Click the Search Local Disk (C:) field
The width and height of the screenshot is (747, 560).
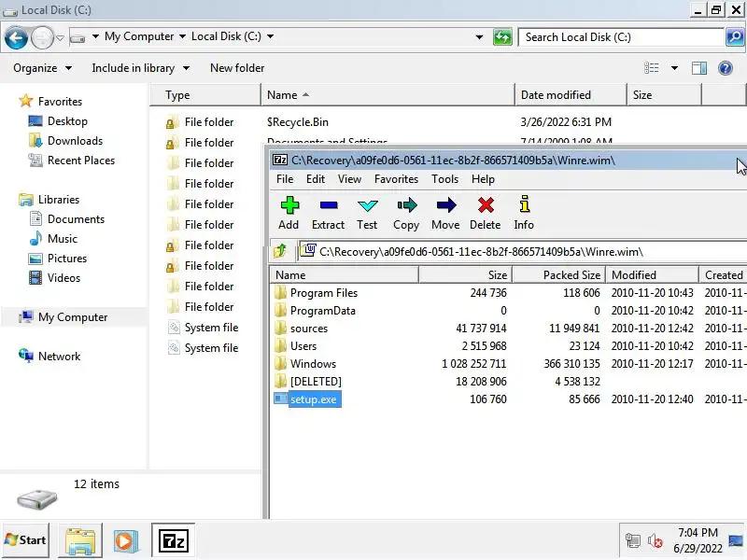click(x=622, y=37)
